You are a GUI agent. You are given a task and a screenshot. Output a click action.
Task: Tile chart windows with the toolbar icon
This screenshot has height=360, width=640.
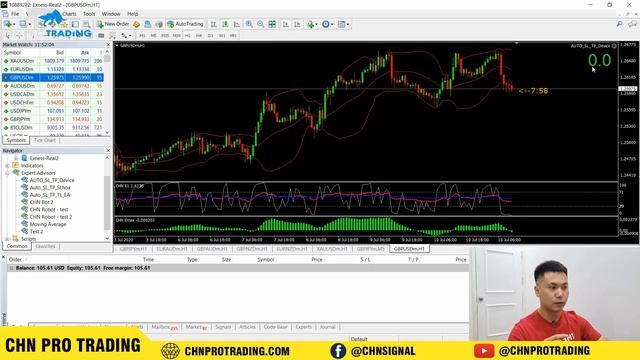272,24
